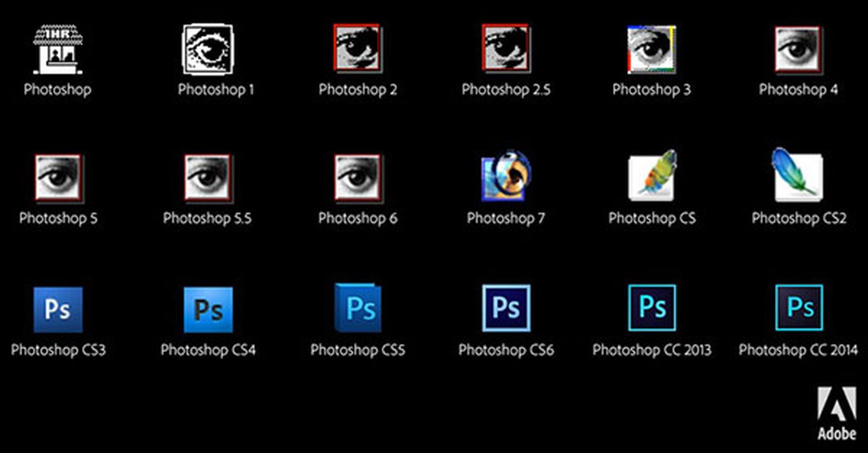Click the Photoshop CS feather icon

point(653,175)
